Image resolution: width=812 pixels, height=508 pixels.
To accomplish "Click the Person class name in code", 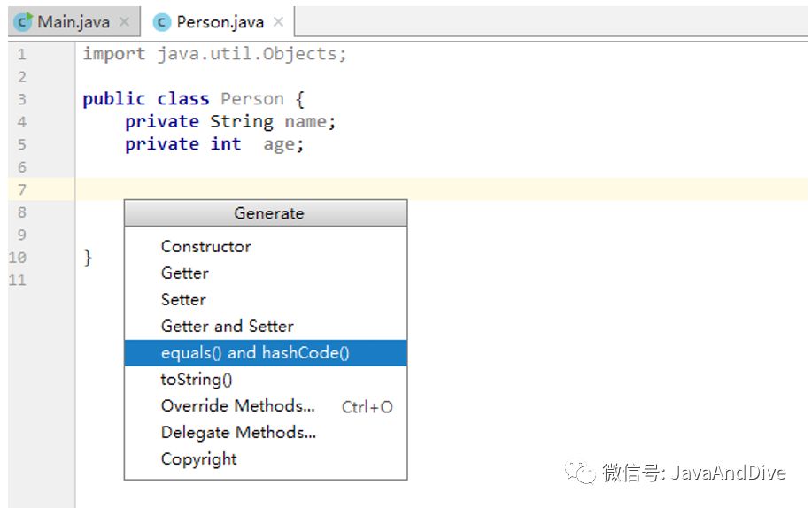I will (x=252, y=99).
